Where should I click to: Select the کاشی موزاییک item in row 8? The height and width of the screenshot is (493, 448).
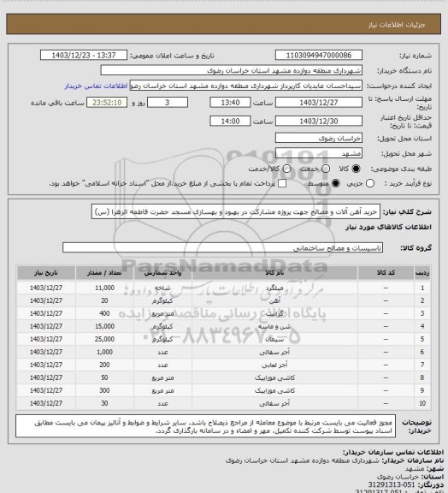click(x=275, y=378)
